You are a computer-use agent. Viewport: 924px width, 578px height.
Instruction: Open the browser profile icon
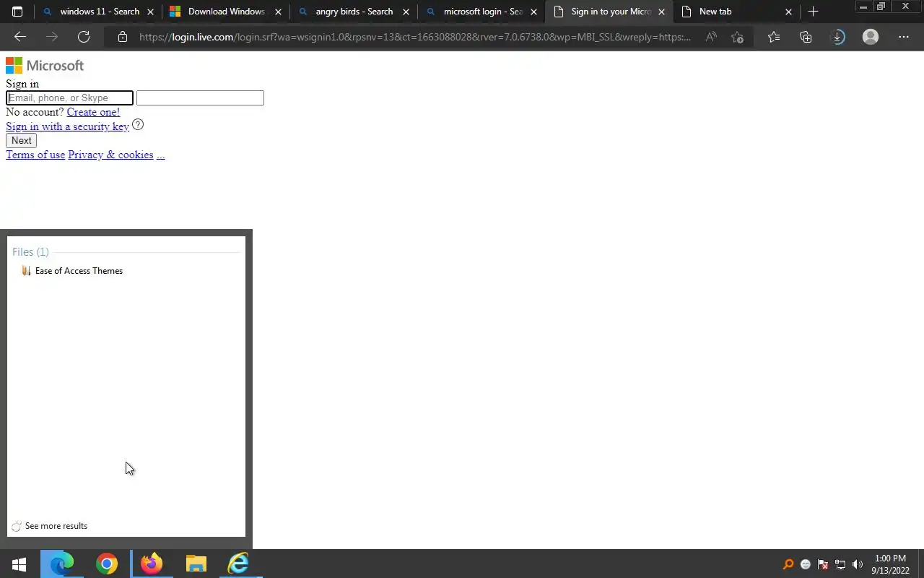(x=871, y=37)
